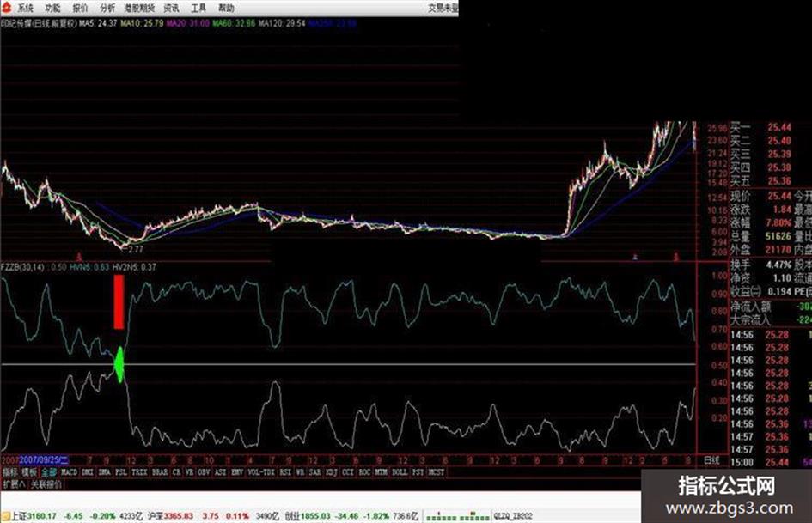The image size is (812, 523).
Task: Click the 买一 price 25.44
Action: pyautogui.click(x=779, y=127)
